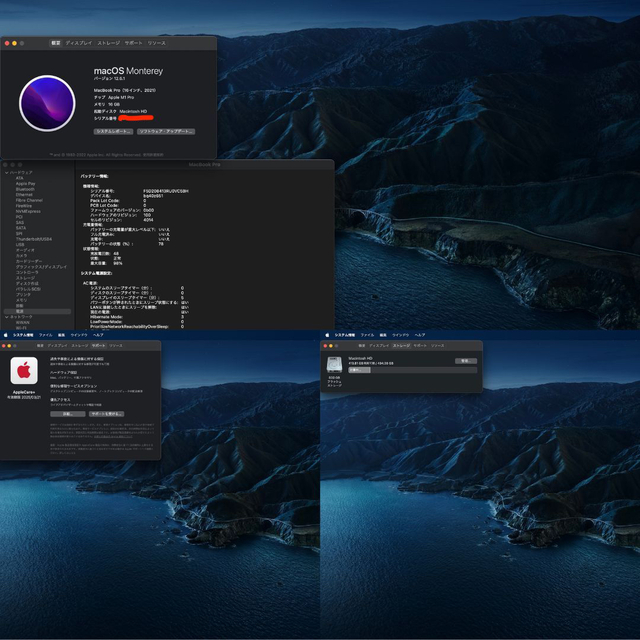Click the MacBook Pro (16-inch, 2021) model line

tap(124, 91)
